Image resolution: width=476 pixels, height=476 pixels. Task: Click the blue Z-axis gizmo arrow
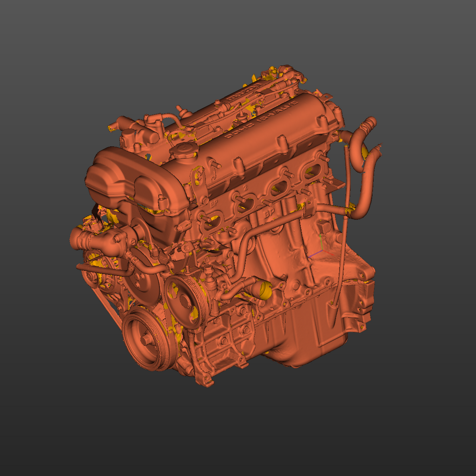tap(310, 257)
